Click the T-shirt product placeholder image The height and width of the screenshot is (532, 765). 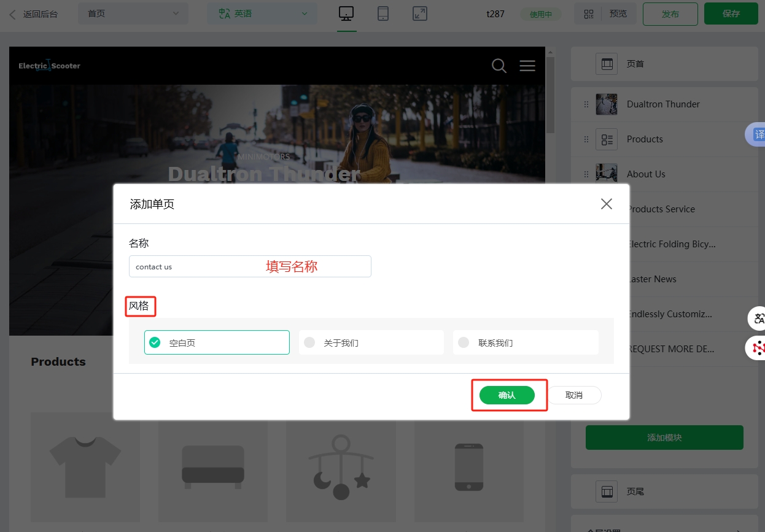85,466
